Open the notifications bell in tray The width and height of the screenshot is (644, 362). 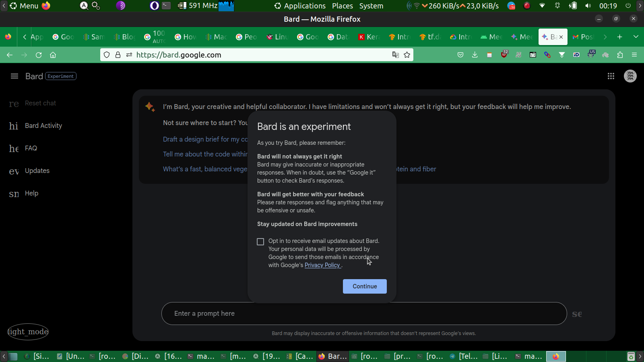pos(557,6)
